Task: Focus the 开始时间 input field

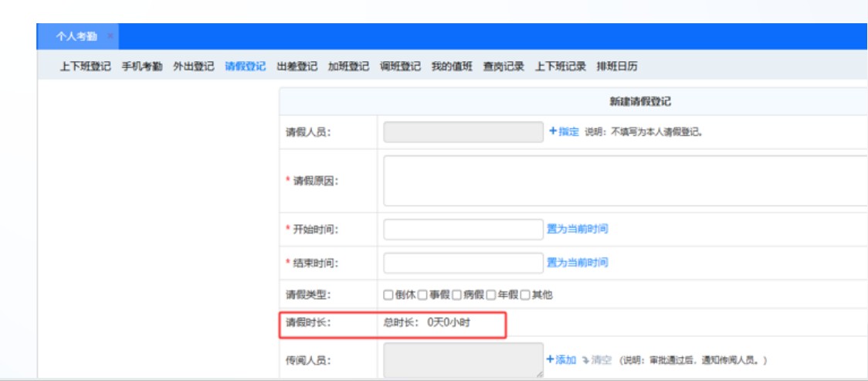Action: tap(463, 229)
